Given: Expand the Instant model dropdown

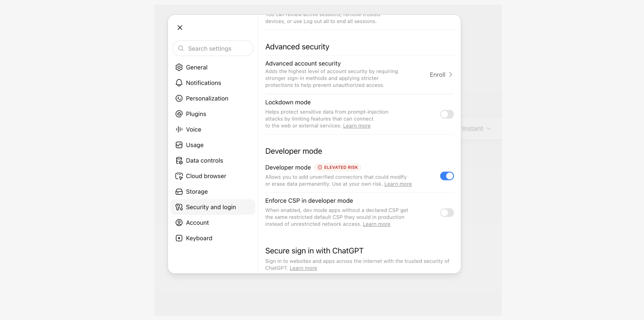Looking at the screenshot, I should coord(476,128).
